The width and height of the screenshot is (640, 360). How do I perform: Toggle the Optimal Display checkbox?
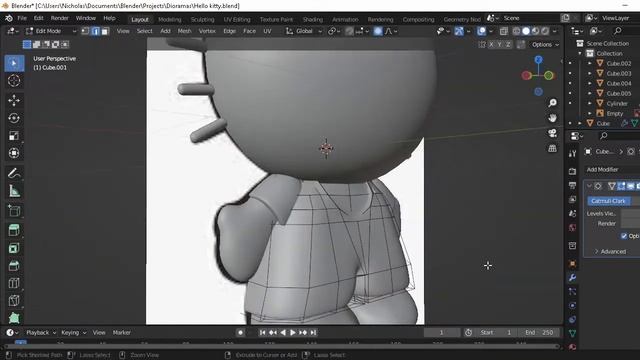click(624, 236)
